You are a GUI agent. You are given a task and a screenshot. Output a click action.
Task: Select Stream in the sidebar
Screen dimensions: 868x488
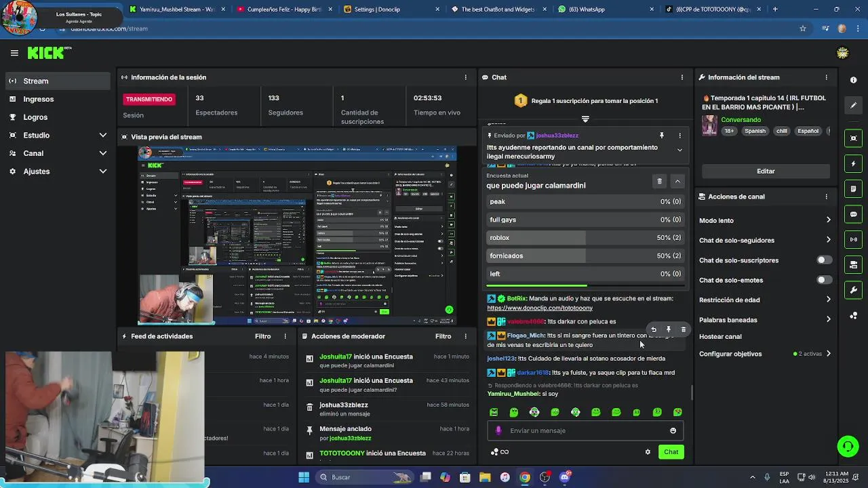tap(58, 81)
